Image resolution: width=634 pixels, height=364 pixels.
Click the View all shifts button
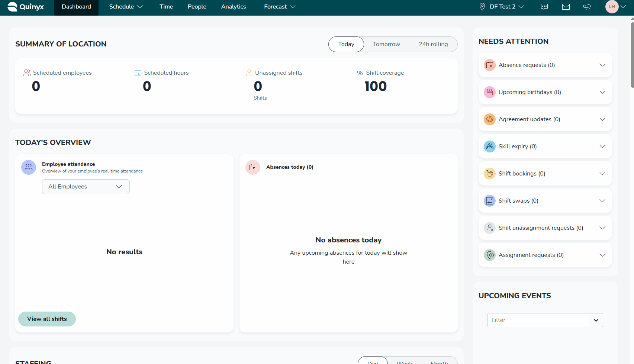coord(47,319)
